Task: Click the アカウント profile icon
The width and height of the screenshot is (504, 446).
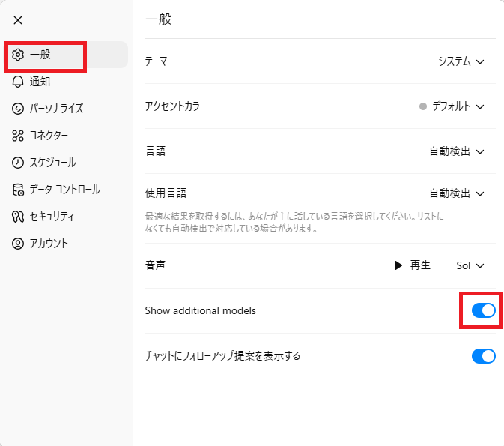Action: (18, 244)
